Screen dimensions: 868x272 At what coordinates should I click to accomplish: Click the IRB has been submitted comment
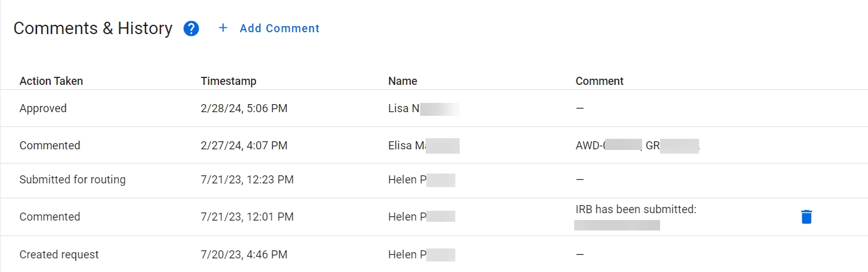coord(636,209)
